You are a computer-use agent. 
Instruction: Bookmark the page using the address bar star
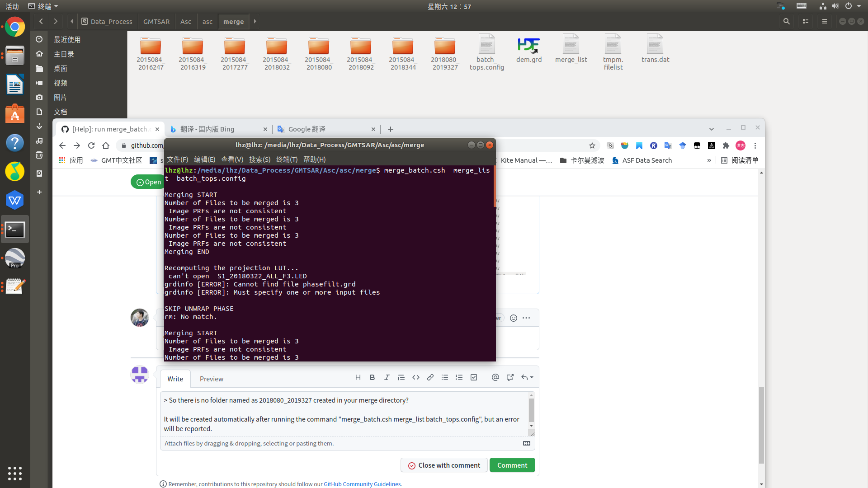(x=592, y=145)
